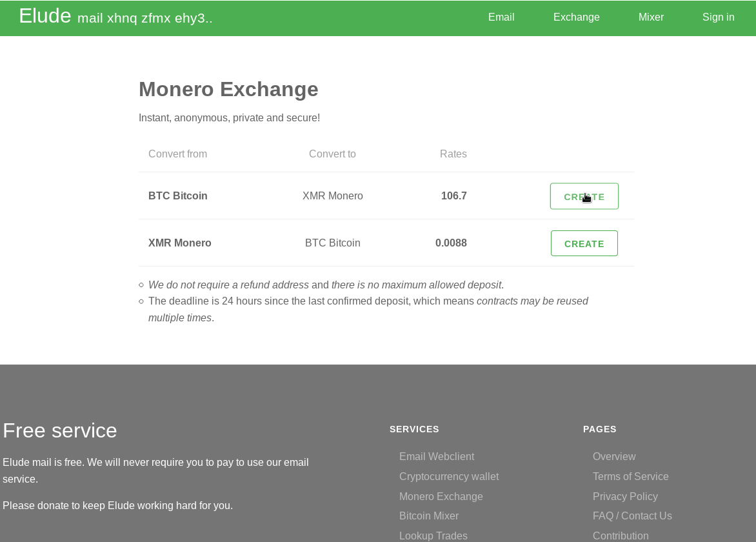This screenshot has width=756, height=542.
Task: Create BTC Bitcoin to XMR Monero exchange
Action: [584, 196]
